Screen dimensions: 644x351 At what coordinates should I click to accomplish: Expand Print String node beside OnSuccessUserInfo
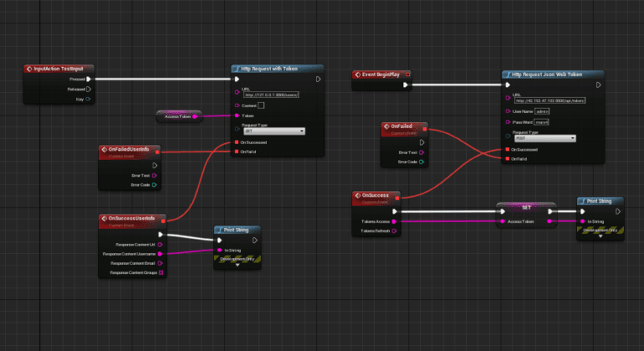pos(237,266)
